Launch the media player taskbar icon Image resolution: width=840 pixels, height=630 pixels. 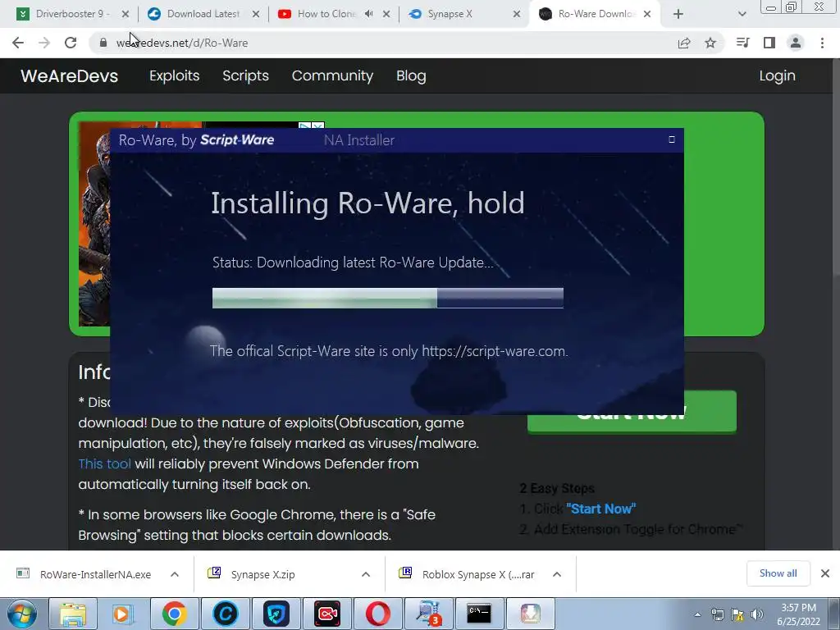[123, 614]
